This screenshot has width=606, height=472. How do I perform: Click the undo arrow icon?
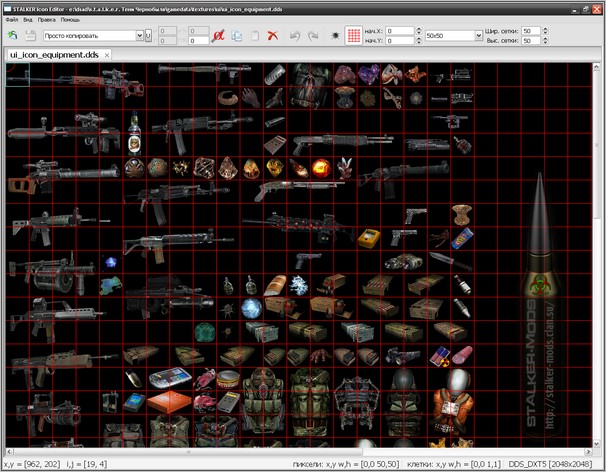pos(295,36)
